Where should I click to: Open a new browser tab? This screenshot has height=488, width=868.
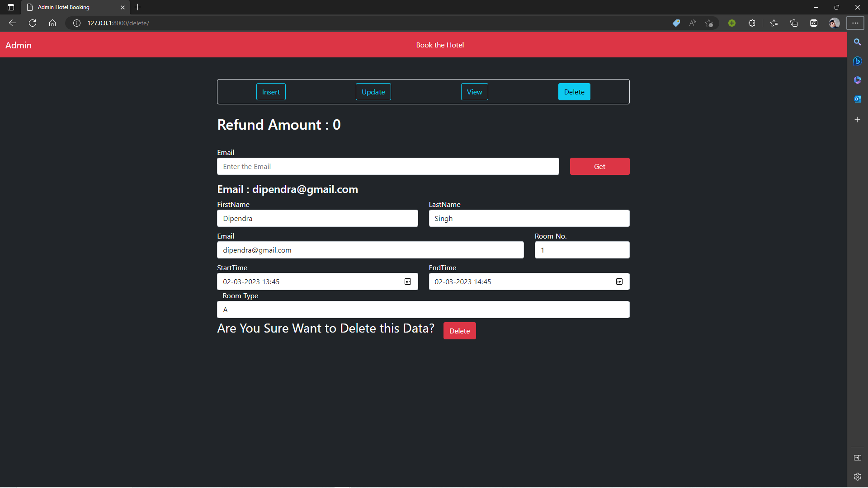[x=137, y=7]
